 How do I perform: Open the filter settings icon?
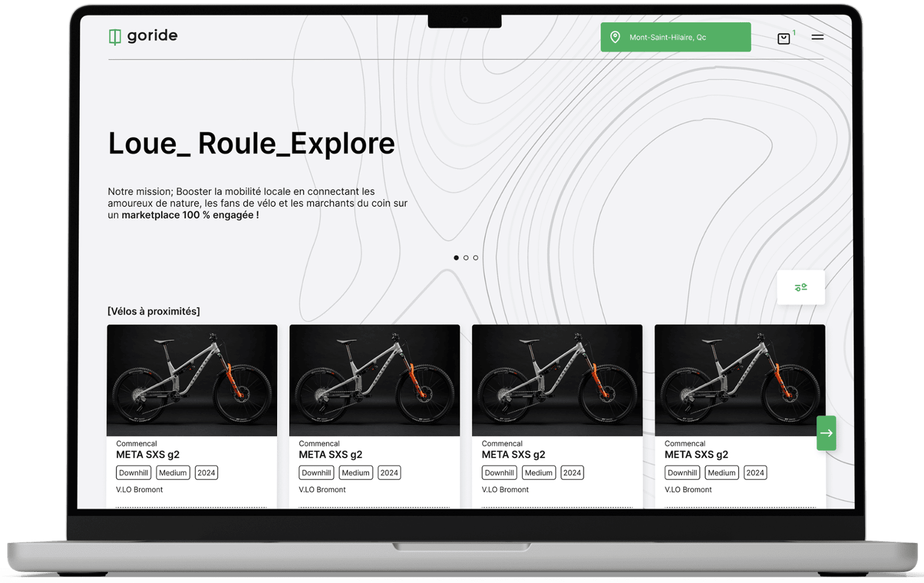(x=800, y=287)
